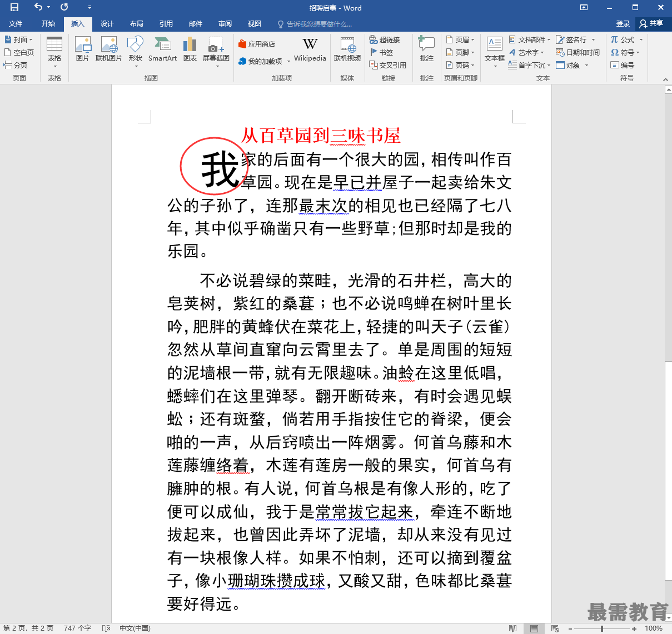The image size is (672, 634).
Task: Switch to the 视图 tab
Action: click(255, 24)
